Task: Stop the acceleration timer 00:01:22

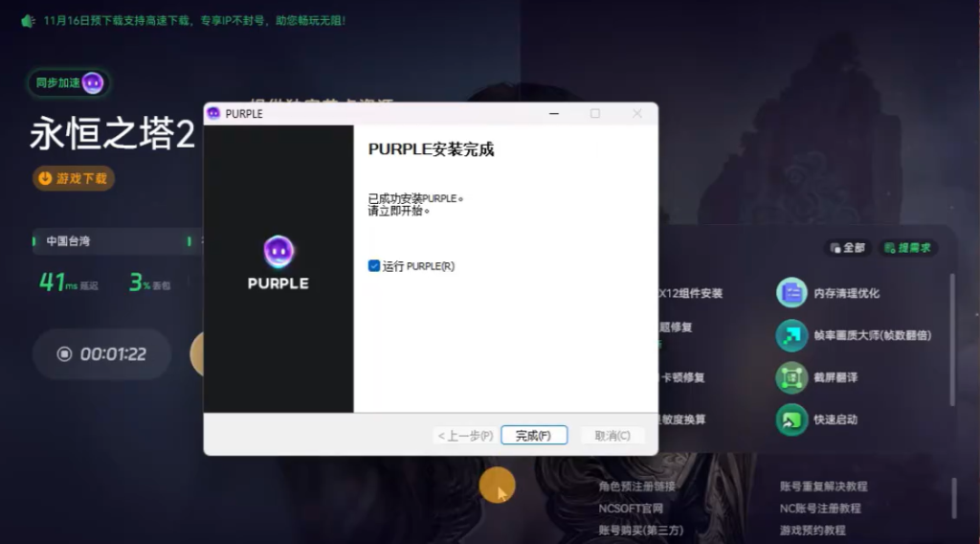Action: [x=65, y=354]
